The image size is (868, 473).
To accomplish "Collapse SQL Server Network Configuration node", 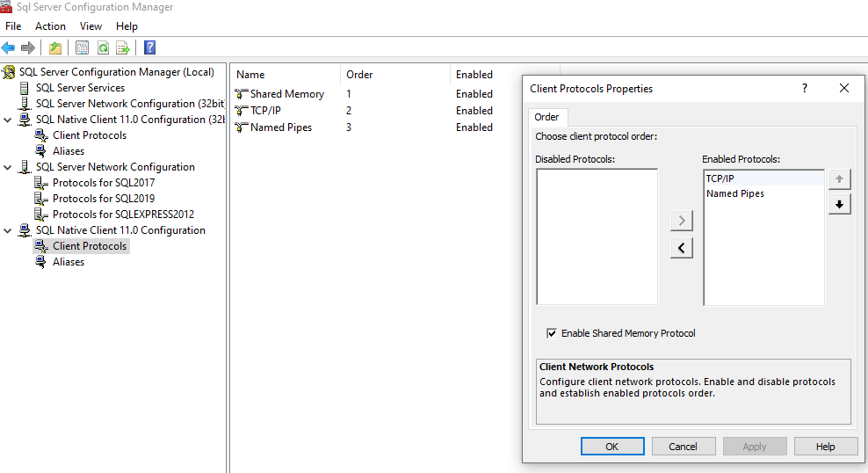I will click(x=7, y=167).
